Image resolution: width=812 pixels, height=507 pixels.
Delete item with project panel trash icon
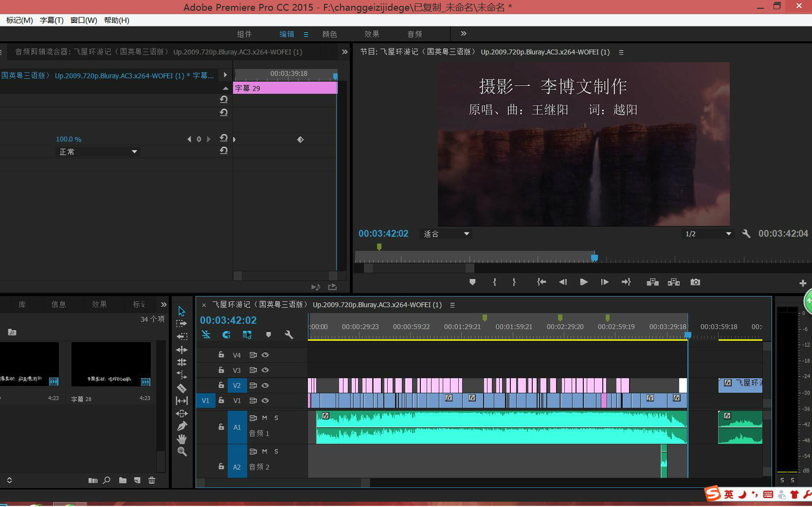point(152,480)
